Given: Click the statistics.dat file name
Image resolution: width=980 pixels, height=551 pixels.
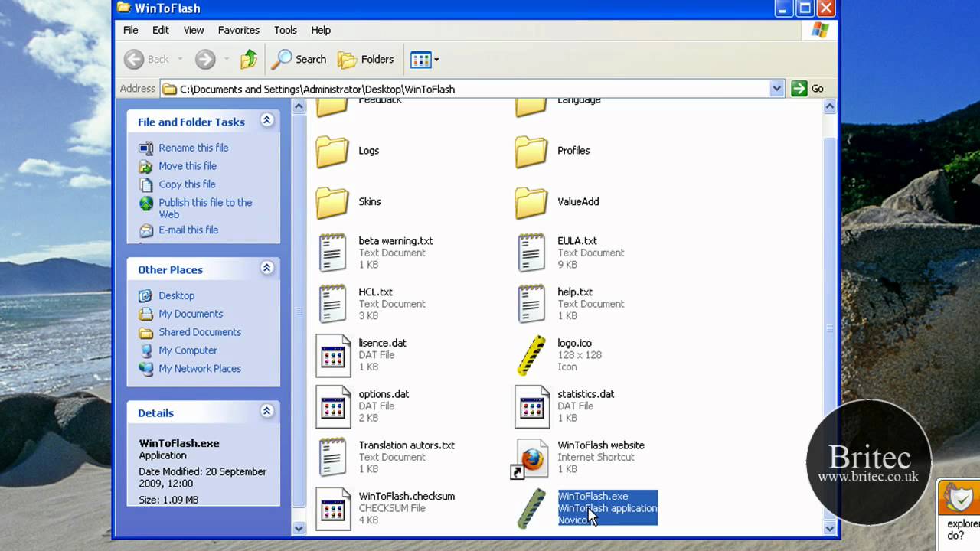Looking at the screenshot, I should pyautogui.click(x=586, y=394).
